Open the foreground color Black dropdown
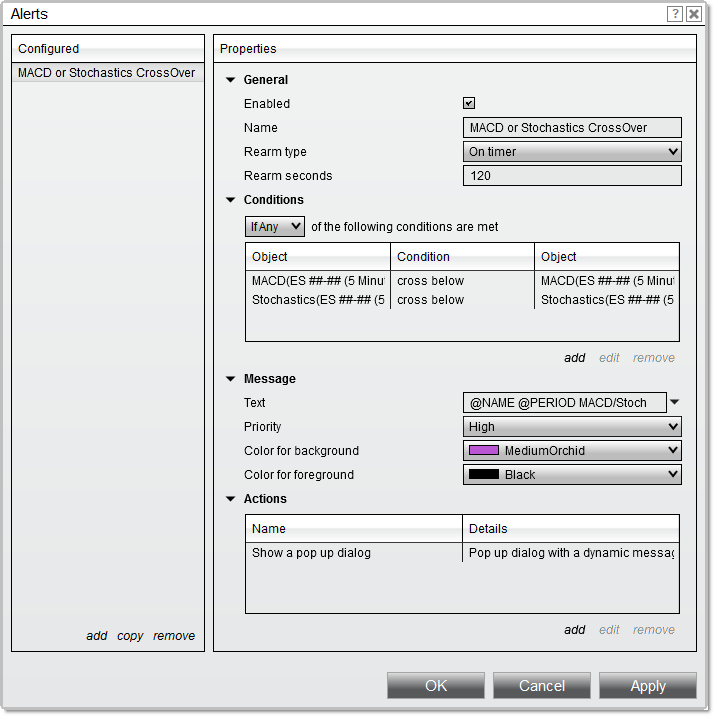 (572, 475)
